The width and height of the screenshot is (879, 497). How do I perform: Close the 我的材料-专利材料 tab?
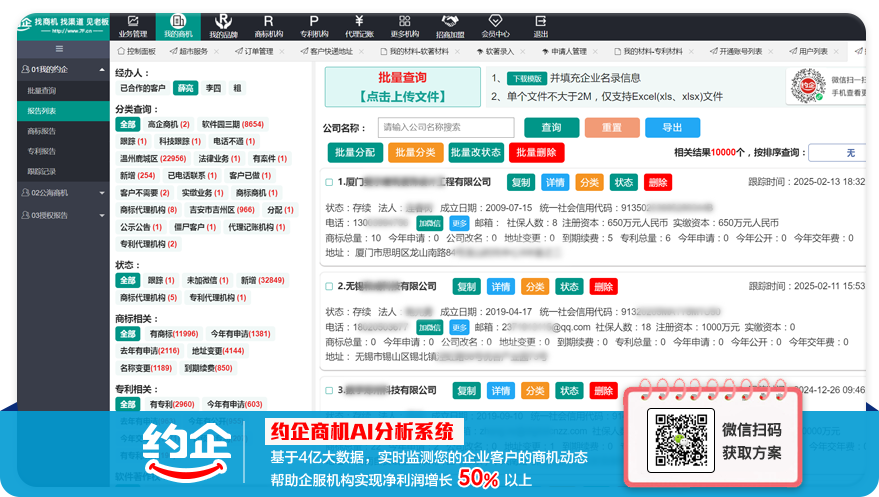coord(691,52)
